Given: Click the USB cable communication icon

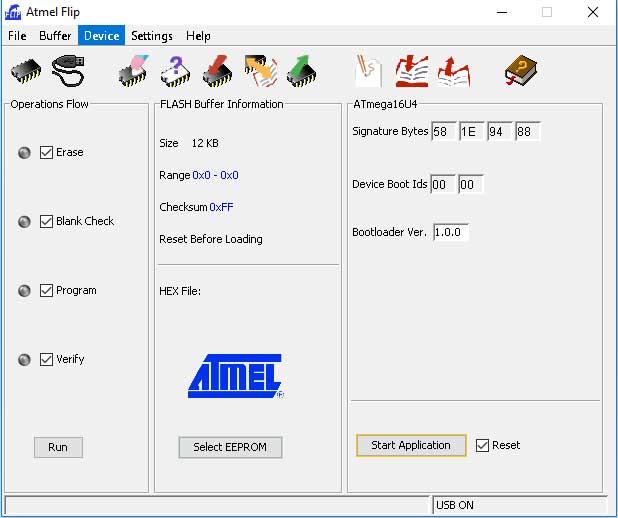Looking at the screenshot, I should 68,71.
